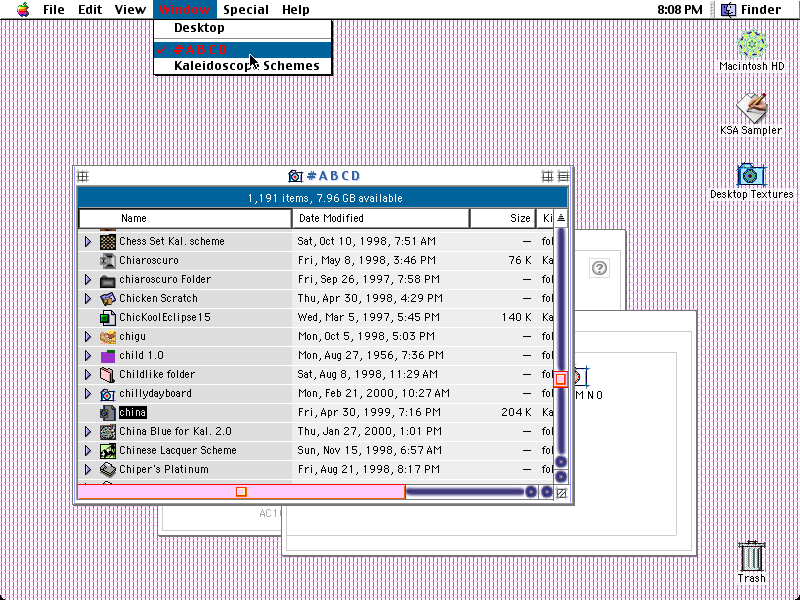Click the Childlike folder icon
800x600 pixels.
pyautogui.click(x=108, y=374)
